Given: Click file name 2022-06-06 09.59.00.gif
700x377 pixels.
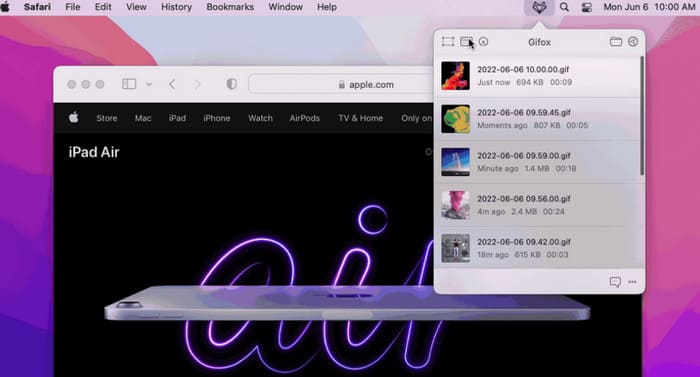Looking at the screenshot, I should tap(524, 156).
